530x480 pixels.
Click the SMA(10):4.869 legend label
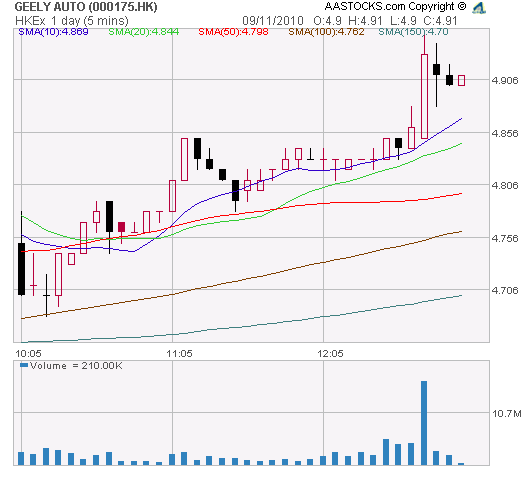tap(53, 32)
